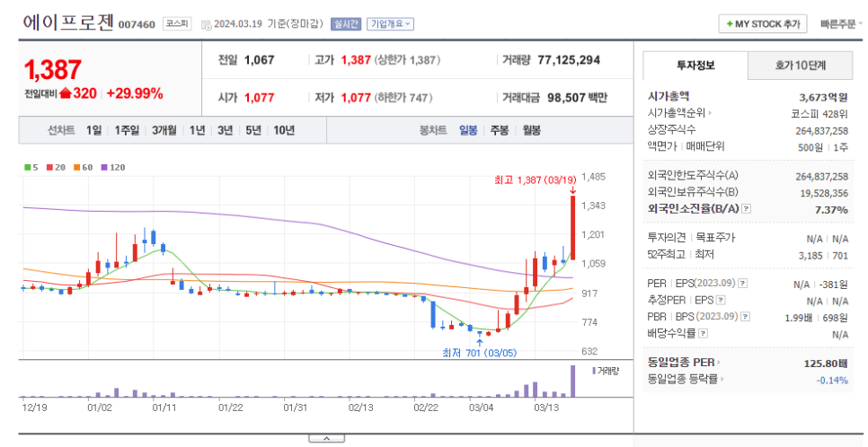868x447 pixels.
Task: Click 코스피 428위 ranking value
Action: 819,114
